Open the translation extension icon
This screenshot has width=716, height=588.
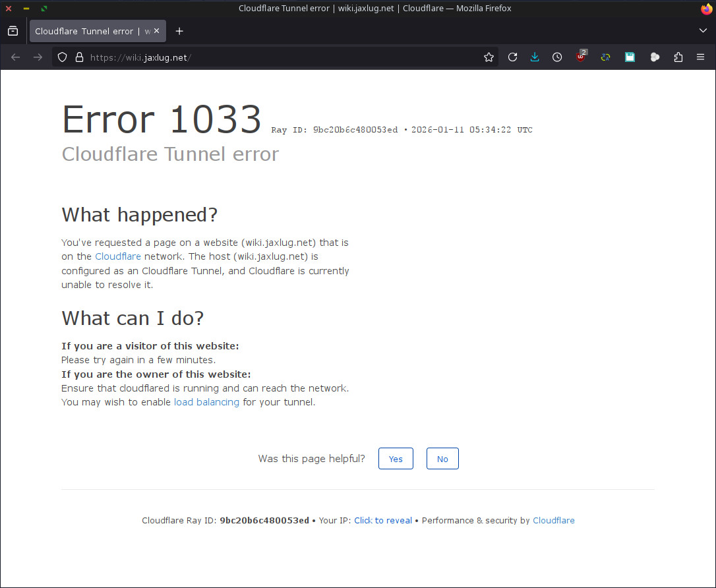pos(605,57)
